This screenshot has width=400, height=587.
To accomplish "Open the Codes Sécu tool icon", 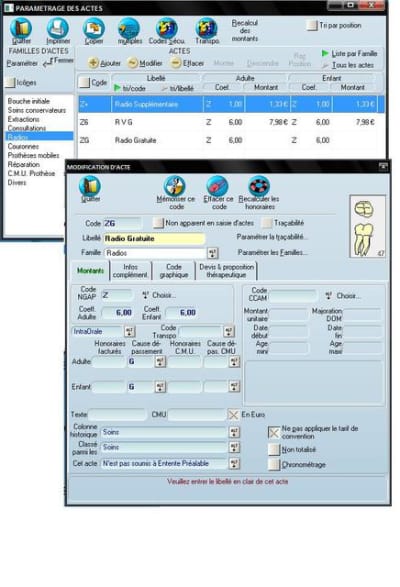I will pyautogui.click(x=166, y=28).
